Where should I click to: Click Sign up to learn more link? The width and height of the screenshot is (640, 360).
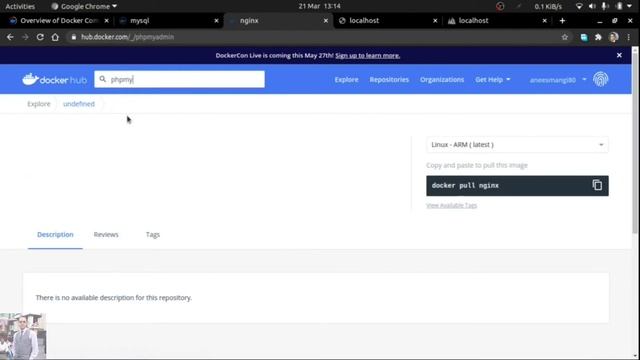(x=367, y=56)
